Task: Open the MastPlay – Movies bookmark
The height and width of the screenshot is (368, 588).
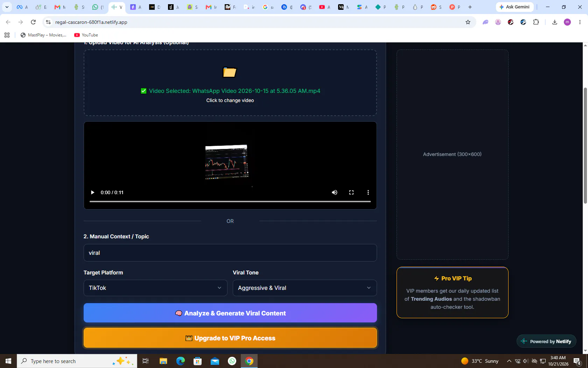Action: tap(43, 35)
